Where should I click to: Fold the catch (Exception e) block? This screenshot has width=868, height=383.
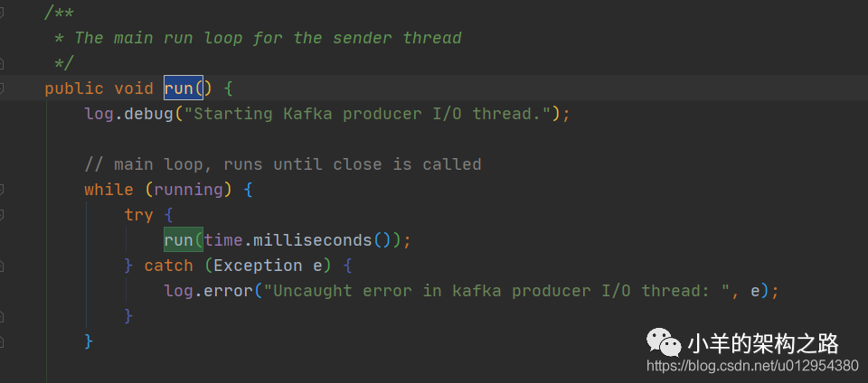(x=2, y=266)
